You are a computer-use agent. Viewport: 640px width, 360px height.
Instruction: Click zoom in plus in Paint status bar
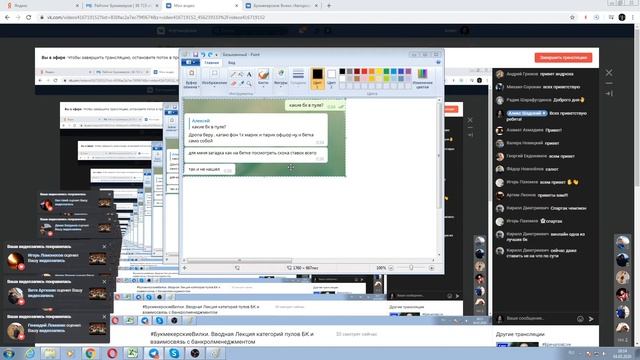coord(431,268)
